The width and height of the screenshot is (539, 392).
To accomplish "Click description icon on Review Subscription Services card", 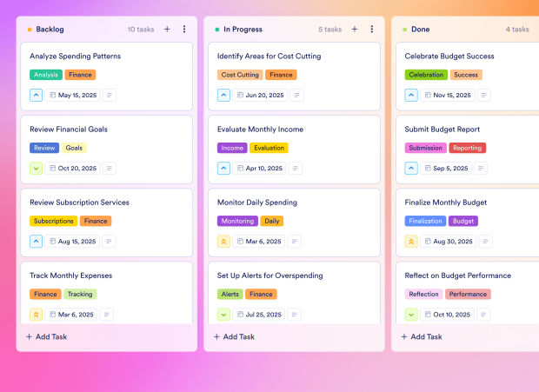I will coord(110,241).
